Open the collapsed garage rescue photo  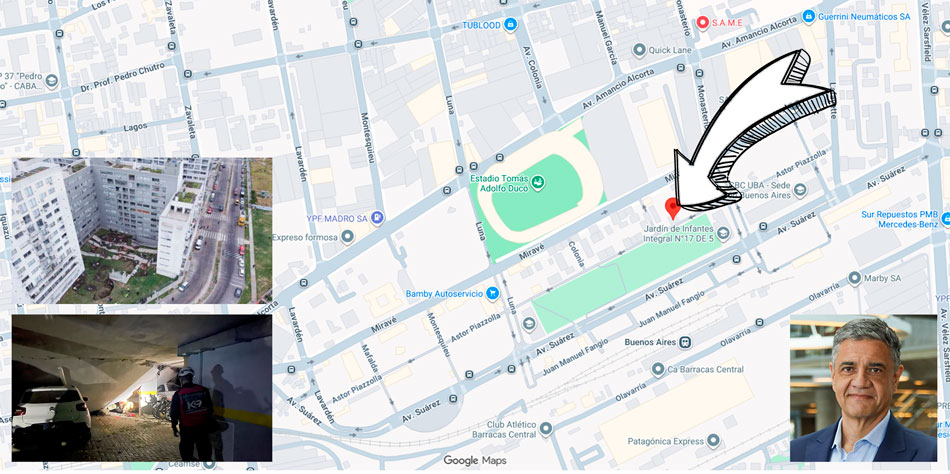click(x=142, y=389)
